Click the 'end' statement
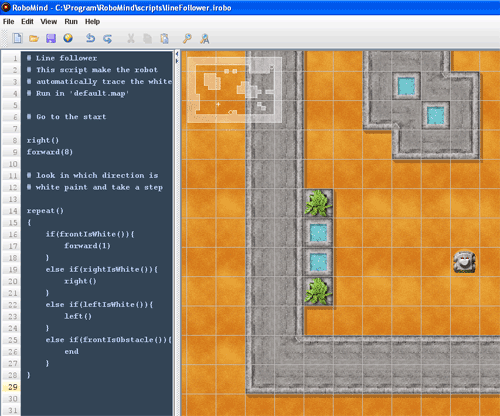The width and height of the screenshot is (500, 416). click(72, 352)
